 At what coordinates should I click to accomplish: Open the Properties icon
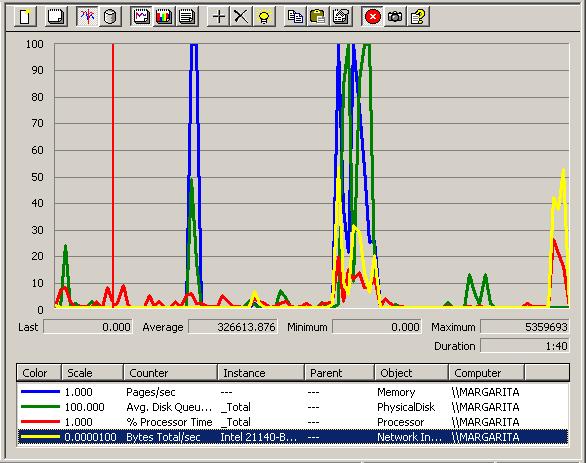click(x=341, y=17)
